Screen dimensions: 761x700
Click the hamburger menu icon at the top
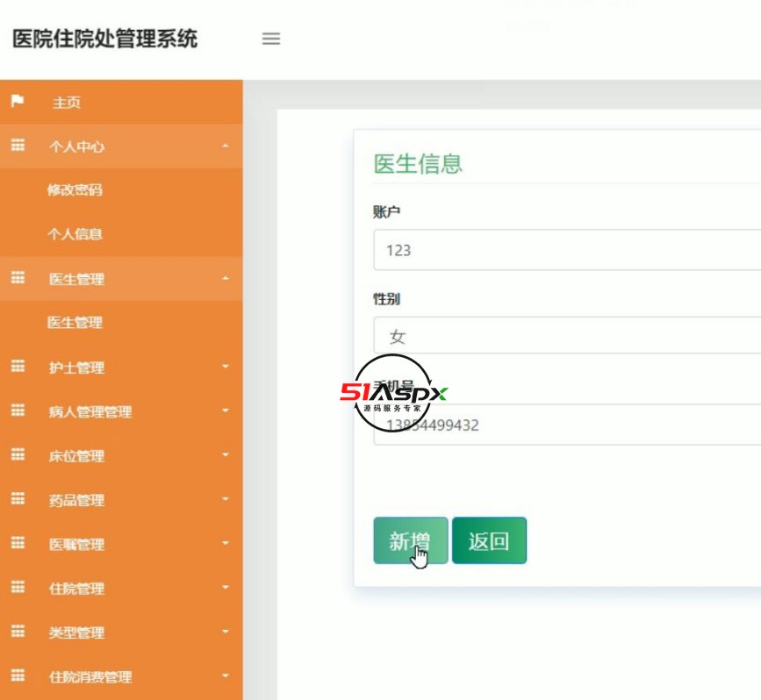[x=271, y=39]
